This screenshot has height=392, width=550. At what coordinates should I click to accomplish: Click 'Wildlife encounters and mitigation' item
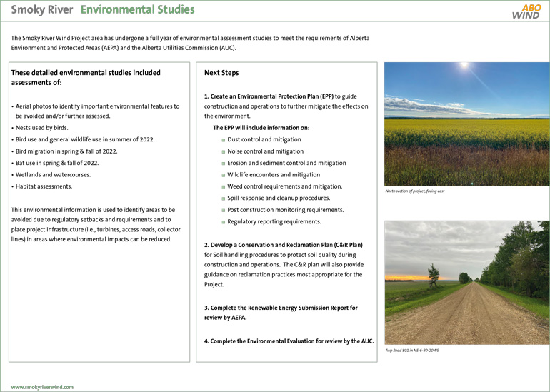[x=274, y=174]
